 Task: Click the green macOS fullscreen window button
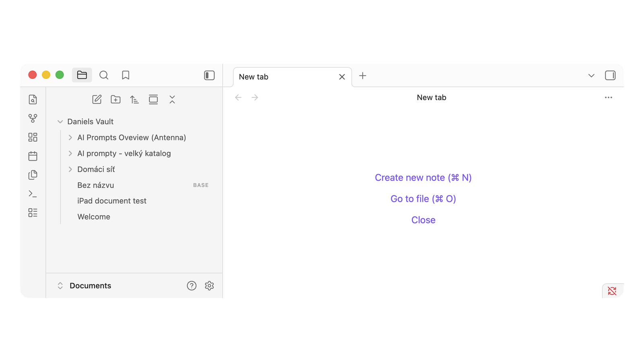click(60, 75)
